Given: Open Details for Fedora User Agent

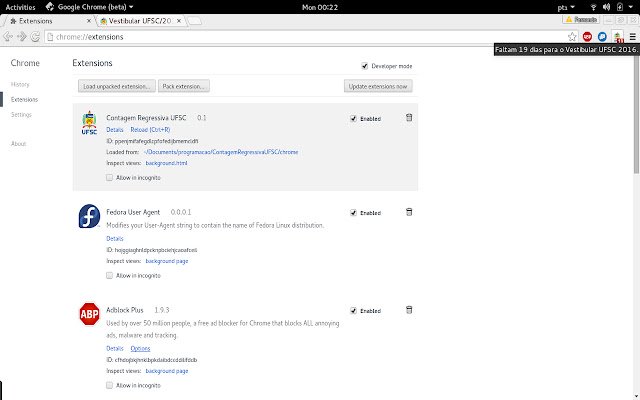Looking at the screenshot, I should 115,239.
